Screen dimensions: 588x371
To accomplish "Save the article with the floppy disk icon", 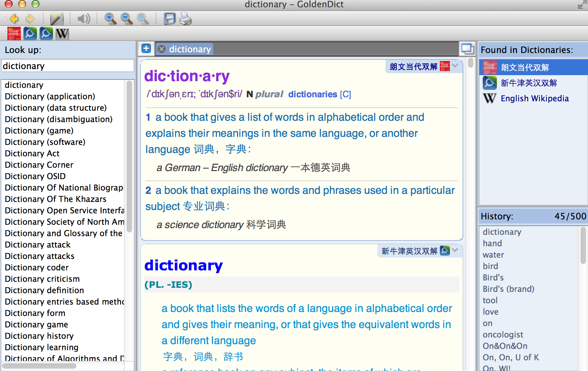I will [170, 19].
